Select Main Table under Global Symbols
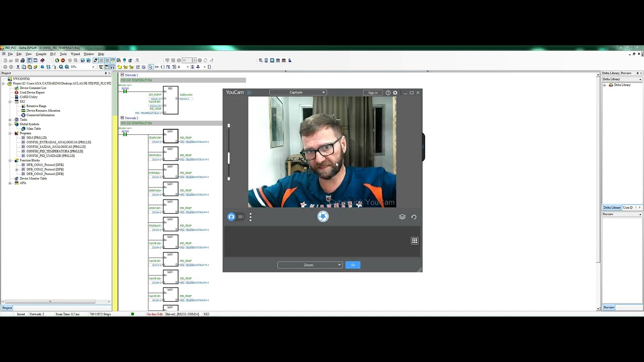This screenshot has height=362, width=644. pyautogui.click(x=34, y=129)
